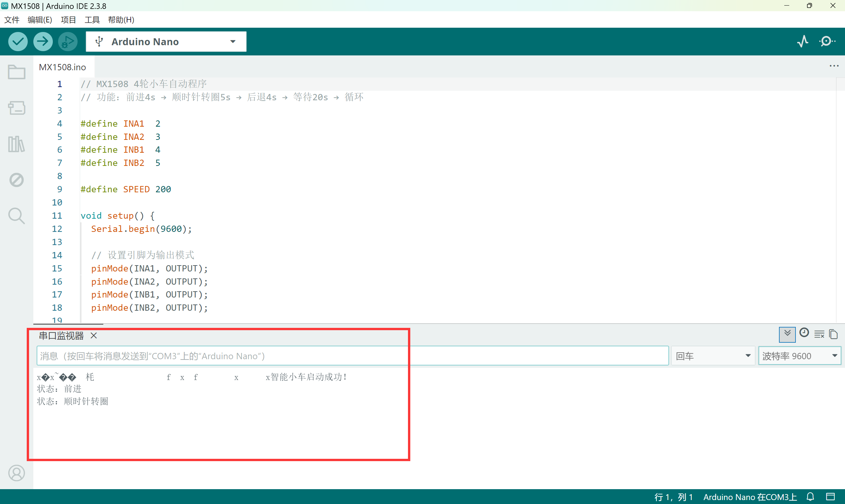Image resolution: width=845 pixels, height=504 pixels.
Task: Open the Library Manager sidebar icon
Action: [16, 144]
